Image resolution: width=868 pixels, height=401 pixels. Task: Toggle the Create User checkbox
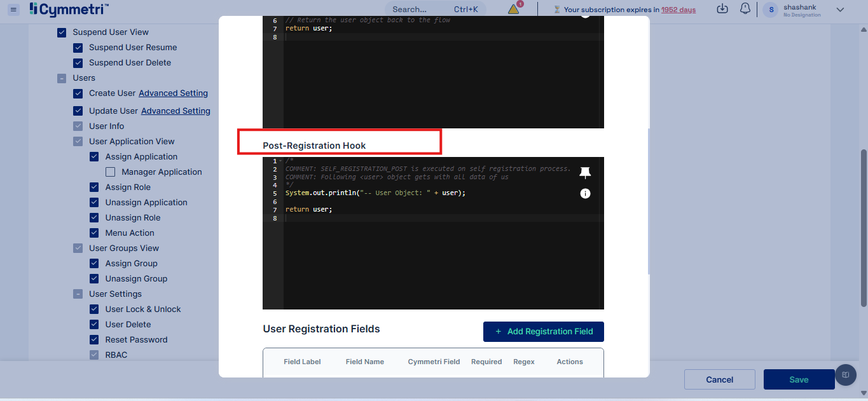point(78,93)
